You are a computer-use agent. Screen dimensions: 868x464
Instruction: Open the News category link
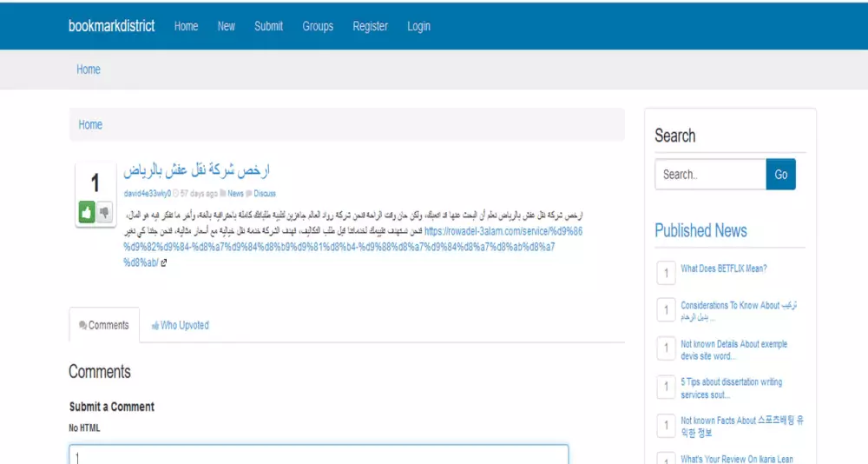click(235, 194)
